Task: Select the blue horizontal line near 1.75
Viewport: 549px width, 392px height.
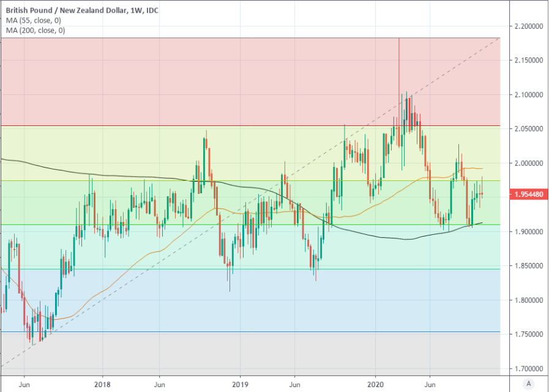Action: (245, 332)
